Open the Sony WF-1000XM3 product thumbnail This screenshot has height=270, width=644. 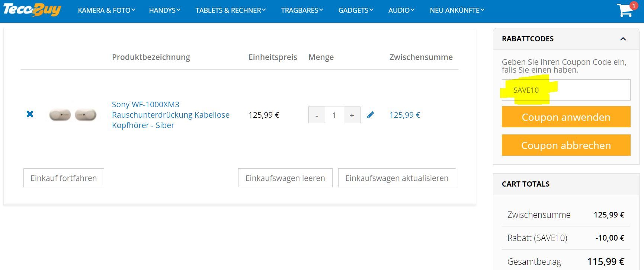point(73,115)
